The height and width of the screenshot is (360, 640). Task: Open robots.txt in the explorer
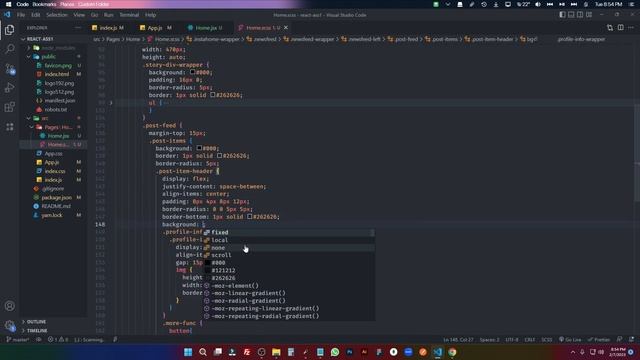pyautogui.click(x=56, y=109)
